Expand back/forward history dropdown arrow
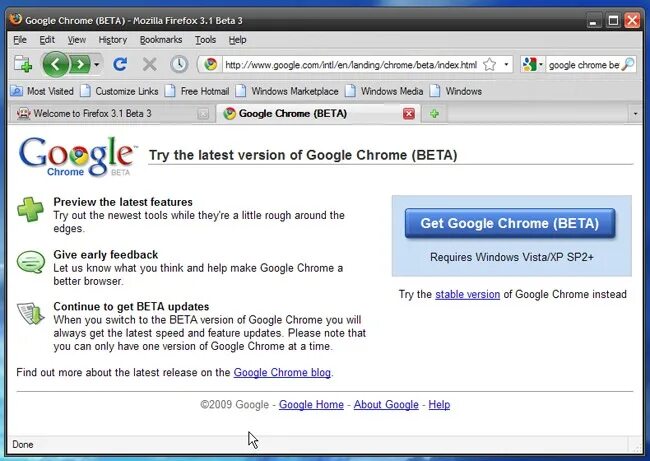650x461 pixels. 97,65
